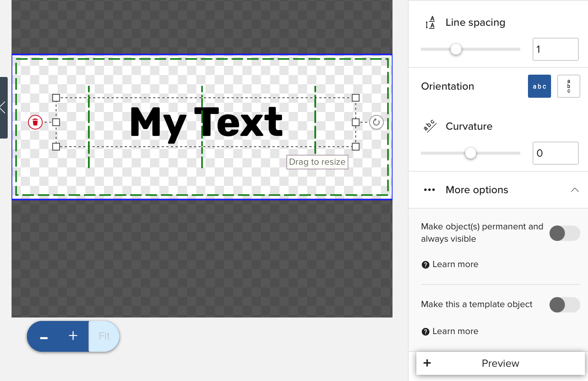The image size is (588, 381).
Task: Toggle Make object(s) permanent and always visible
Action: pyautogui.click(x=565, y=233)
